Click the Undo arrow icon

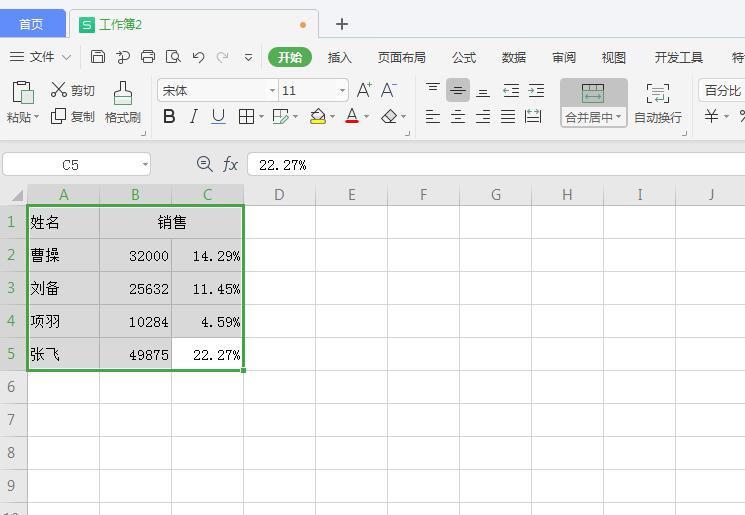tap(199, 57)
